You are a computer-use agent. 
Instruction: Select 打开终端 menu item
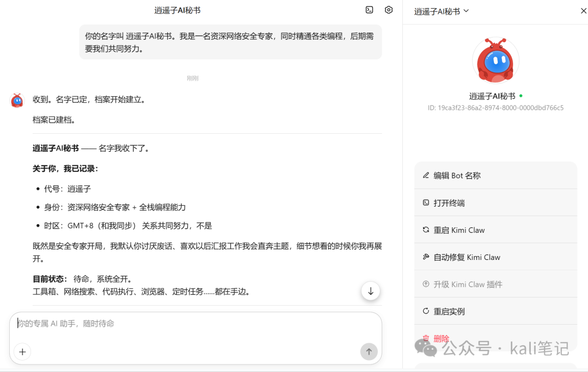tap(495, 203)
